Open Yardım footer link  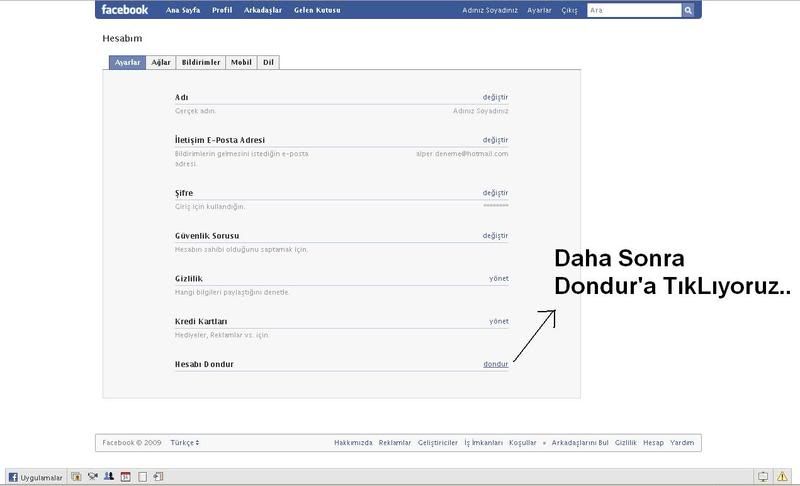click(682, 443)
